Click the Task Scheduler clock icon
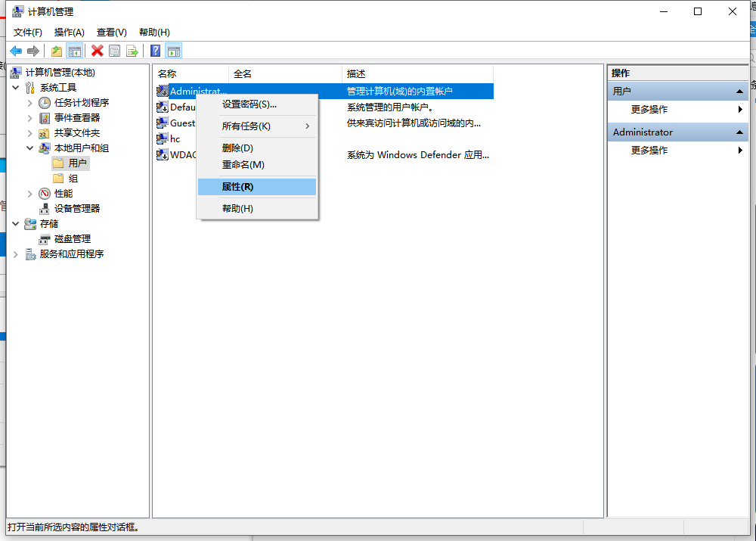 tap(45, 103)
